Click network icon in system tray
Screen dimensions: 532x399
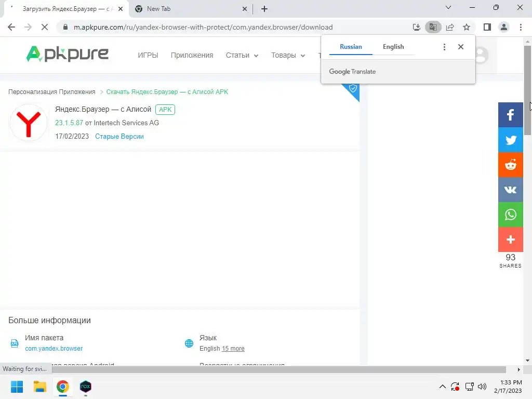pos(469,387)
